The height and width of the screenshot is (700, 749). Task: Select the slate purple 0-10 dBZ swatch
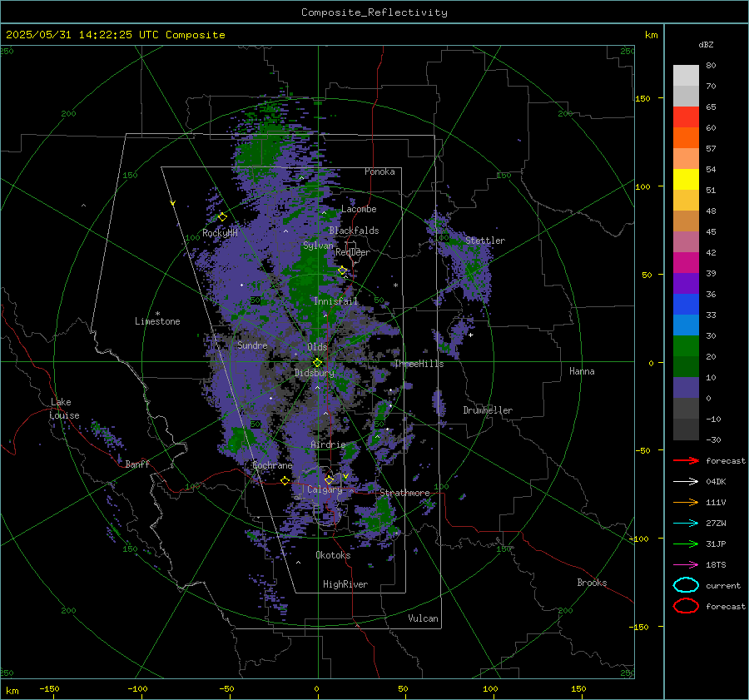pos(686,388)
